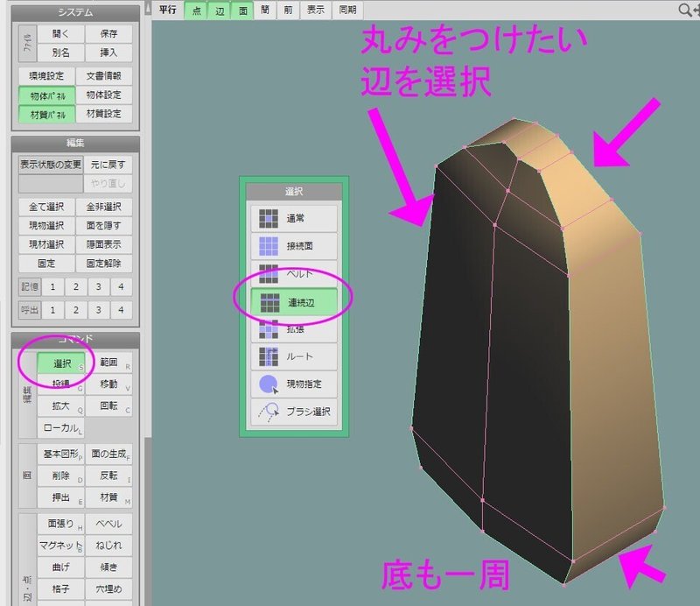Activate the 押出 extrude command
700x606 pixels.
coord(61,497)
